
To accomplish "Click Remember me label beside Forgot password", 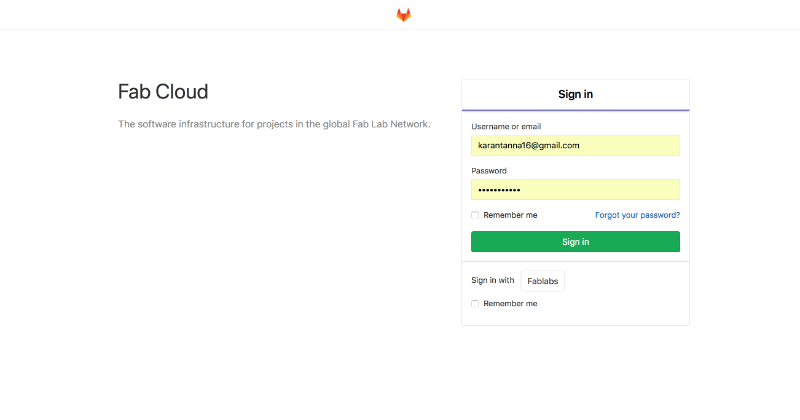I will tap(510, 215).
